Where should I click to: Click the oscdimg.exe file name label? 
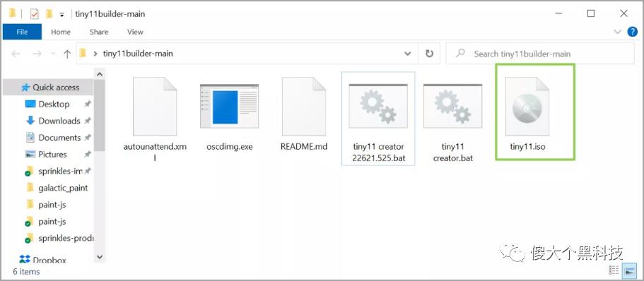(x=229, y=146)
